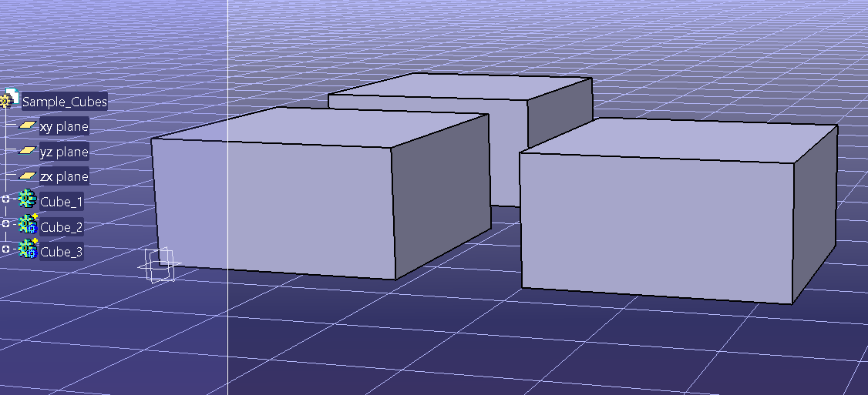Click the wireframe axis system at origin
The image size is (868, 395).
click(x=160, y=264)
